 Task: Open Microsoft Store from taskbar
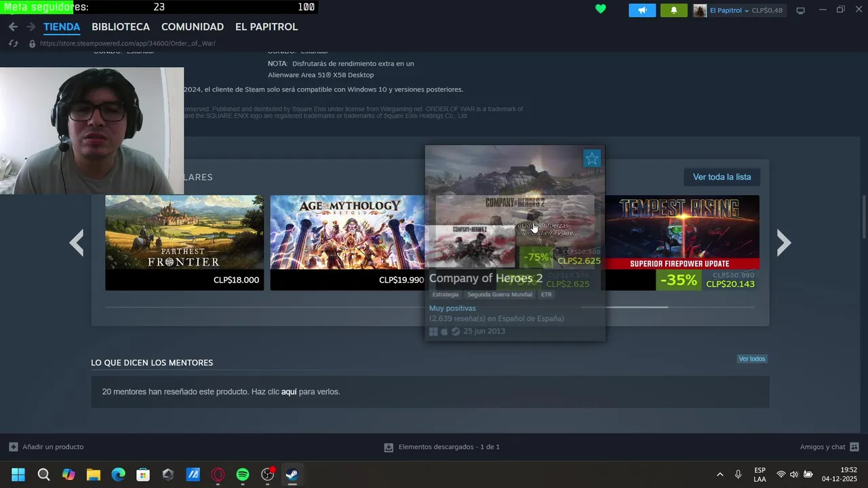tap(143, 474)
